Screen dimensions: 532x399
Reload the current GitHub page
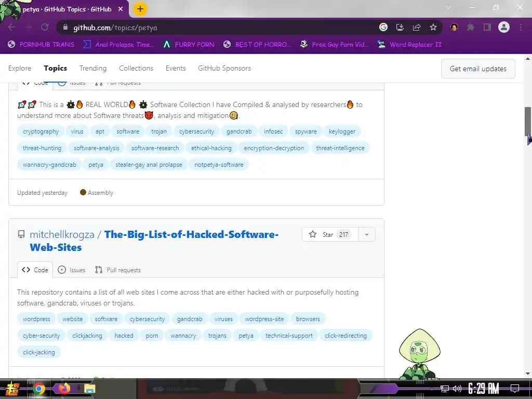tap(45, 28)
